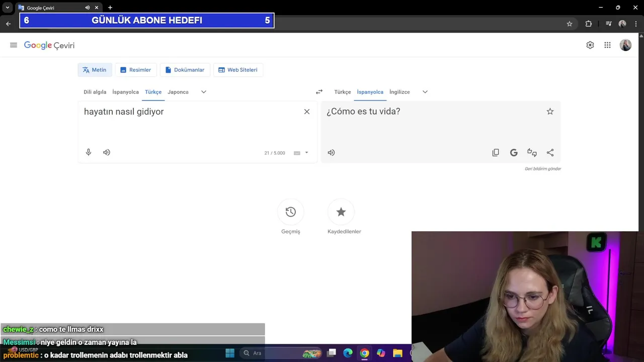Choose Türkçe as source language
The width and height of the screenshot is (644, 362).
pos(153,92)
